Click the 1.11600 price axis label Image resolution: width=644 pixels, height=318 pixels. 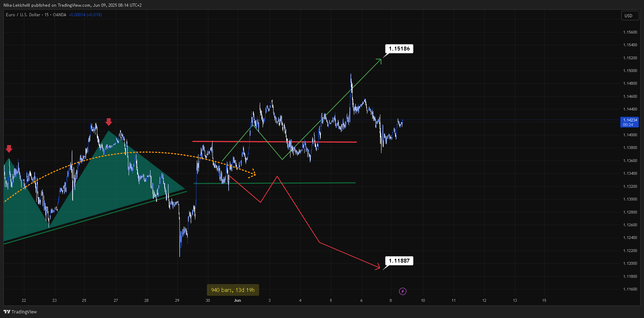point(630,289)
